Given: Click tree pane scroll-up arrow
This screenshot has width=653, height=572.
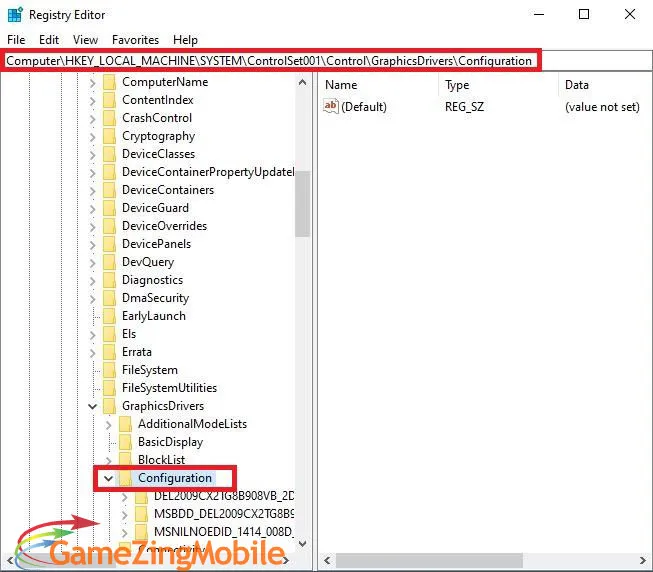Looking at the screenshot, I should click(303, 82).
